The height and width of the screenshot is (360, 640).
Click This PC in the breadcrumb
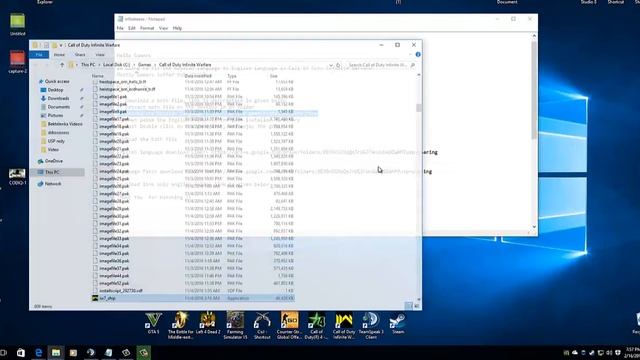88,65
